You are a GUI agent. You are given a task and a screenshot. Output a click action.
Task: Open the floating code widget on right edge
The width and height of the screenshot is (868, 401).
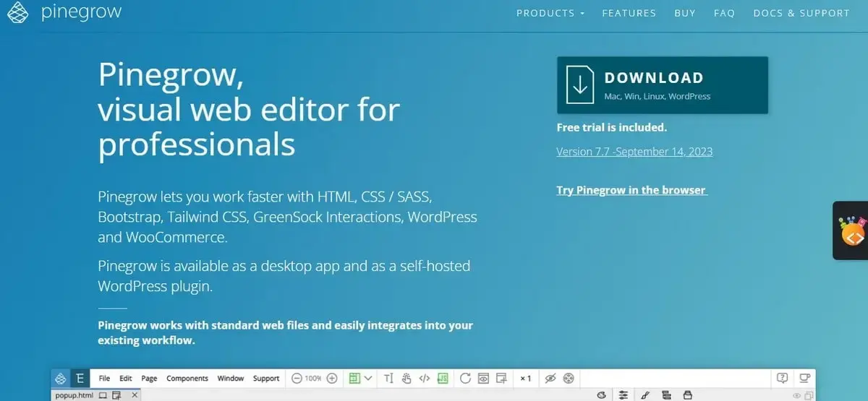(x=852, y=230)
